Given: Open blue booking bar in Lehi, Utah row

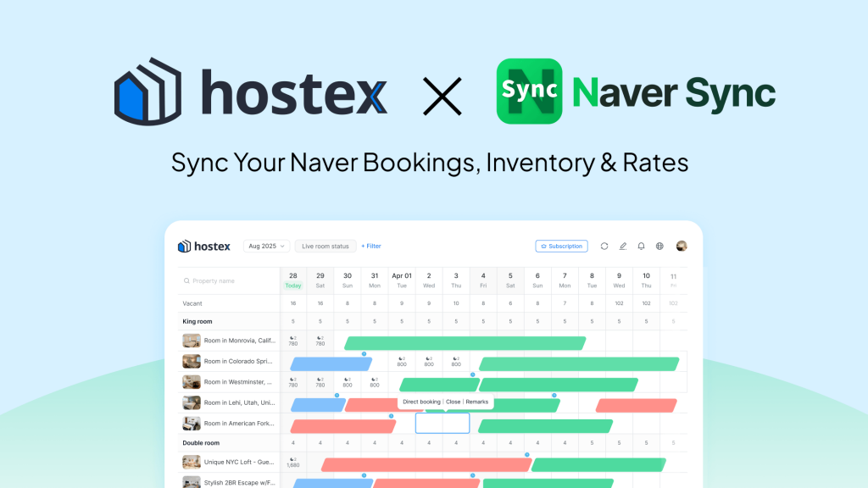Looking at the screenshot, I should pos(319,405).
